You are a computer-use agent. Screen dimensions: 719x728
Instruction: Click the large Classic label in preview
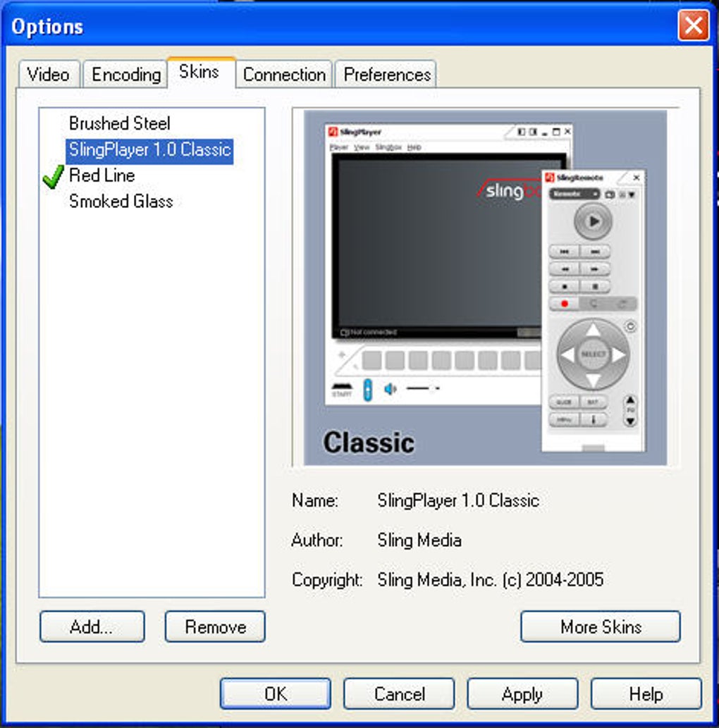[x=369, y=442]
